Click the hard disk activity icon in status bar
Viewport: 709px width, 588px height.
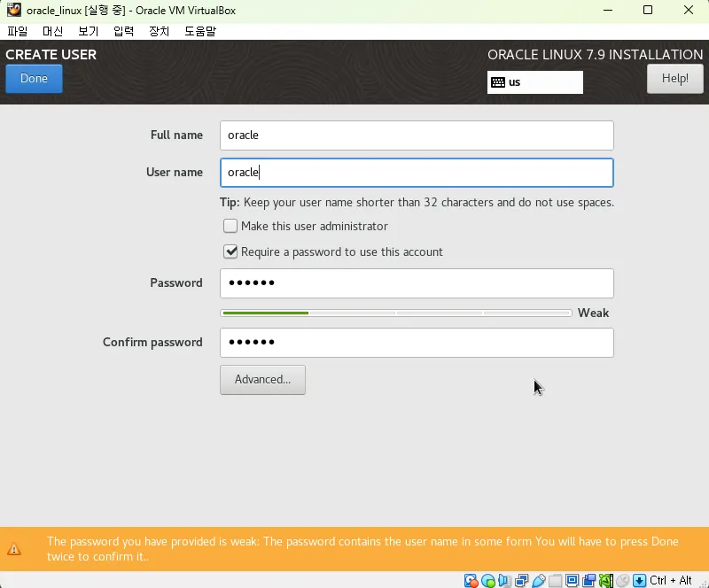471,580
